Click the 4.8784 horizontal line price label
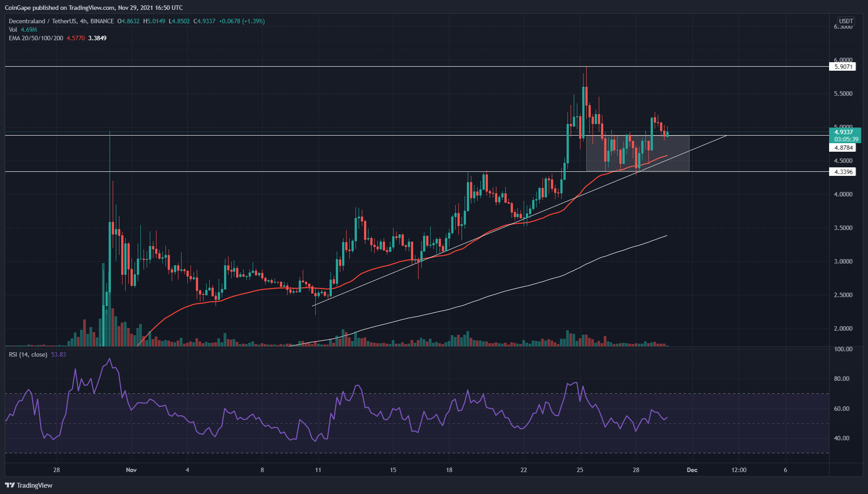The height and width of the screenshot is (494, 868). [843, 148]
